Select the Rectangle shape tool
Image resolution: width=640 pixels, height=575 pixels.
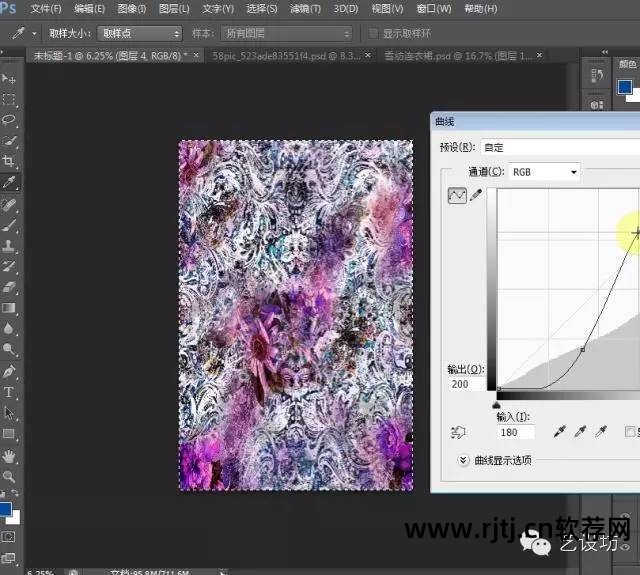click(x=9, y=434)
